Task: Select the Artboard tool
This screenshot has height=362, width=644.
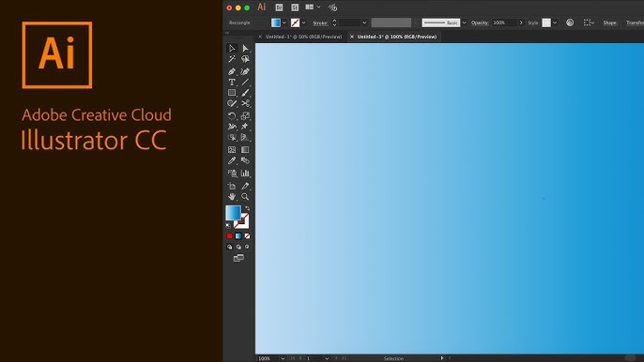Action: click(232, 186)
